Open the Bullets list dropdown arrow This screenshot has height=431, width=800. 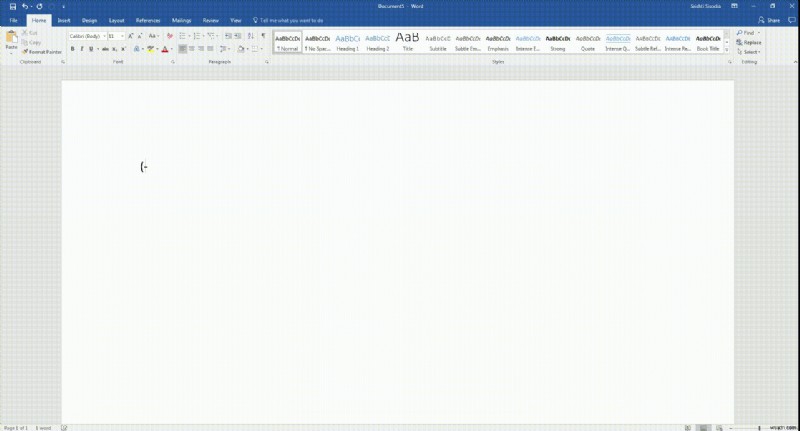(x=189, y=36)
